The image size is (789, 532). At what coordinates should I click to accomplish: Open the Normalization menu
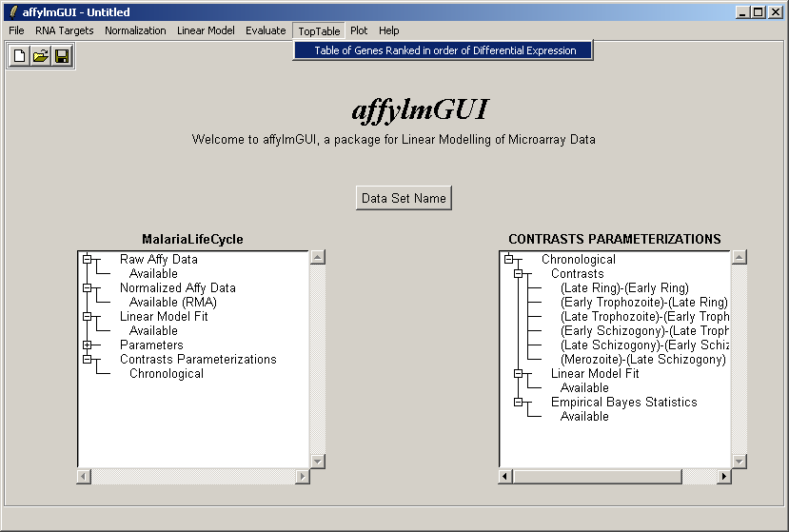[135, 30]
